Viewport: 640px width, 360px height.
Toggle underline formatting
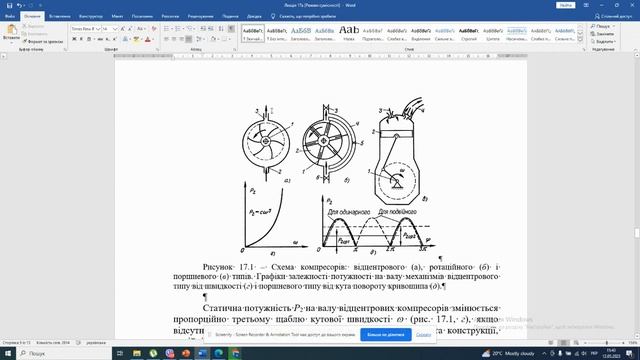[x=89, y=39]
